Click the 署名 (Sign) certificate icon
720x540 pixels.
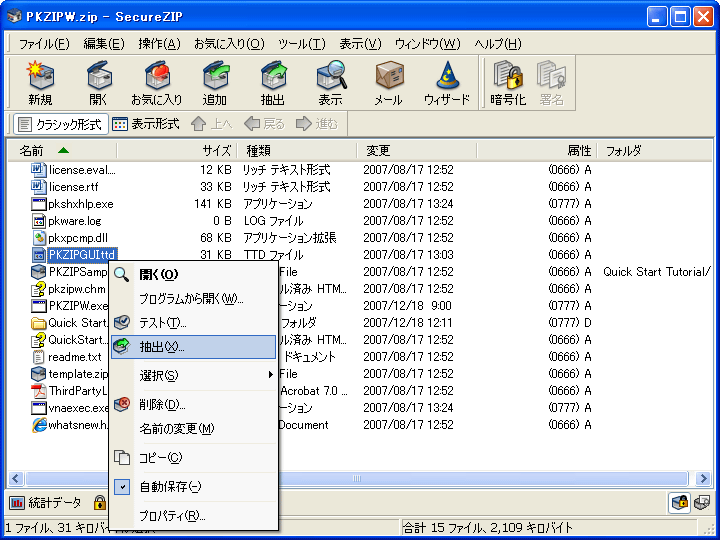[x=551, y=75]
